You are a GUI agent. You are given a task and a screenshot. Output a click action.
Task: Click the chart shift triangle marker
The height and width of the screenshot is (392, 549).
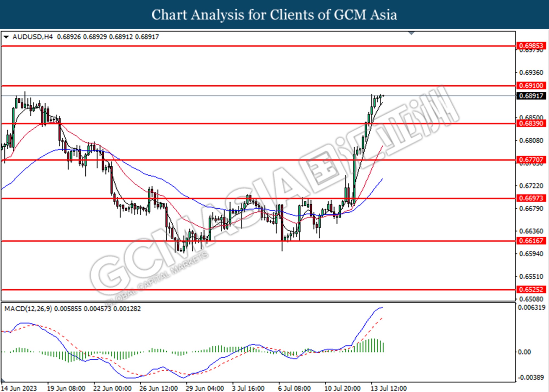(411, 33)
